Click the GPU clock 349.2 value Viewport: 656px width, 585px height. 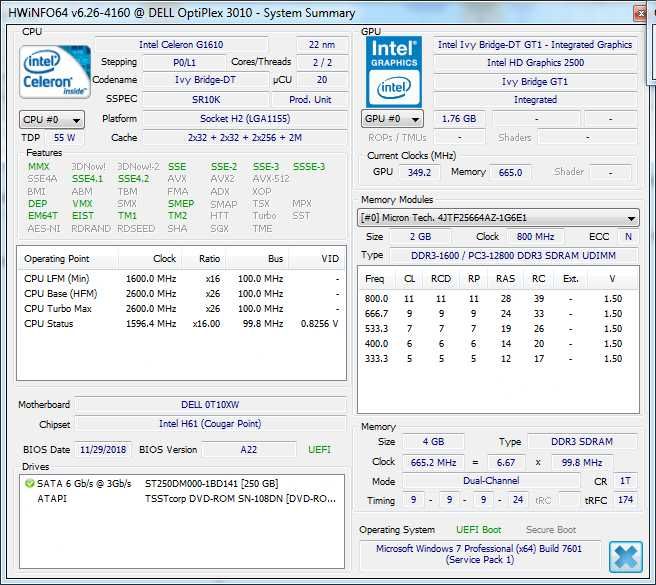pyautogui.click(x=419, y=172)
